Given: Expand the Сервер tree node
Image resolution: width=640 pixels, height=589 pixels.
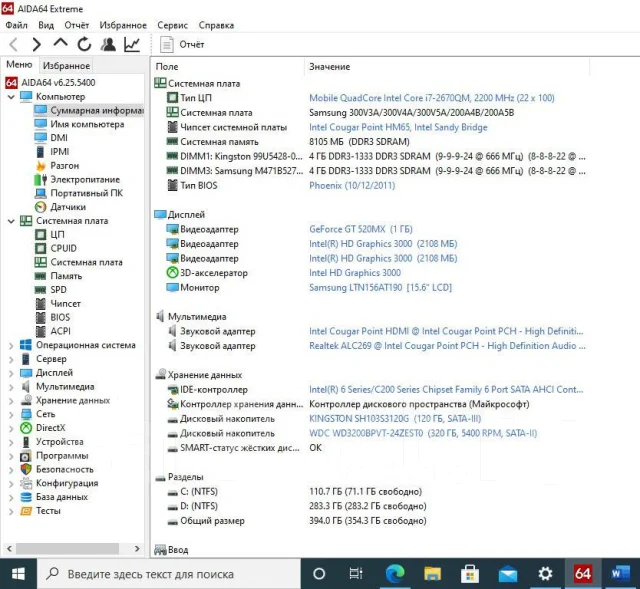Looking at the screenshot, I should pyautogui.click(x=11, y=359).
